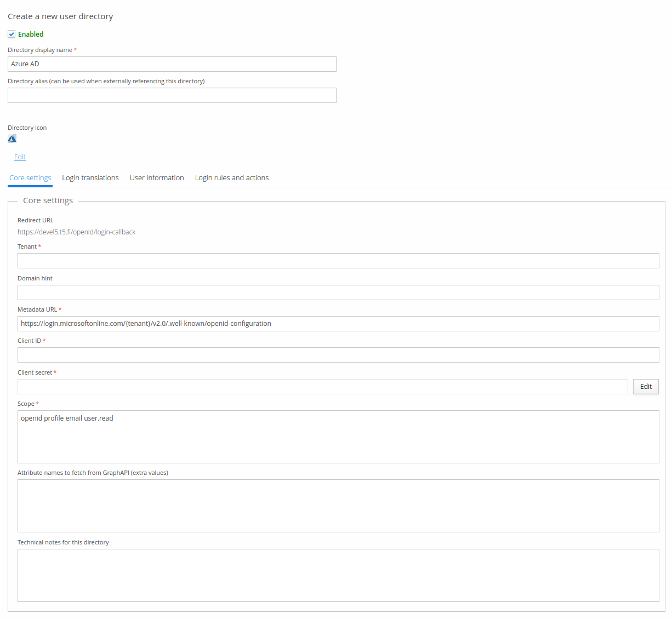Open the Login translations tab
Viewport: 672px width, 620px height.
click(x=90, y=177)
